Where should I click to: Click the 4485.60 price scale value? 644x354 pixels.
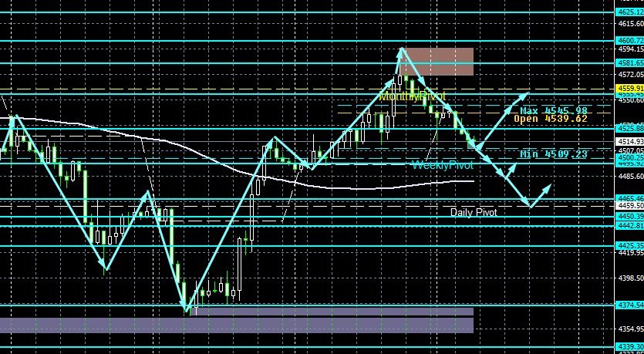(630, 176)
